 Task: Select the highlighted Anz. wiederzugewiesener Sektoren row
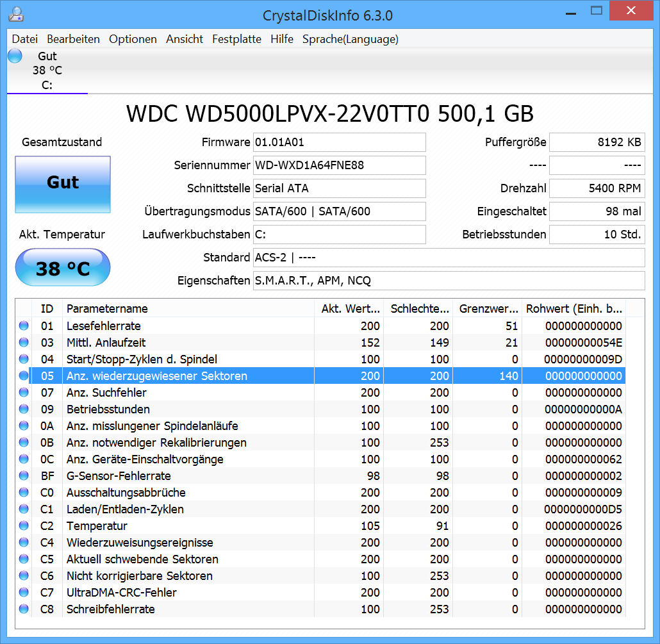tap(327, 376)
